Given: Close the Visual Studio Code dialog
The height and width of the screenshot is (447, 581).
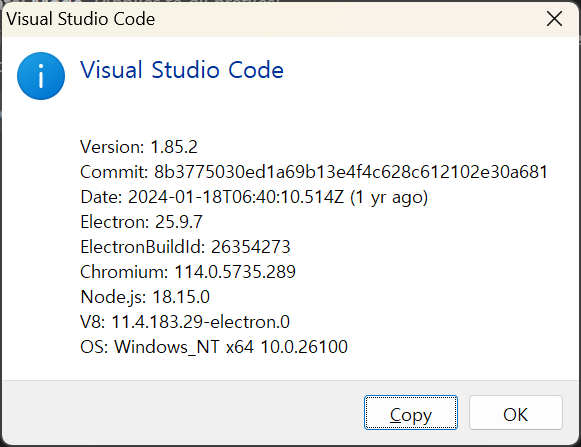Looking at the screenshot, I should 554,19.
